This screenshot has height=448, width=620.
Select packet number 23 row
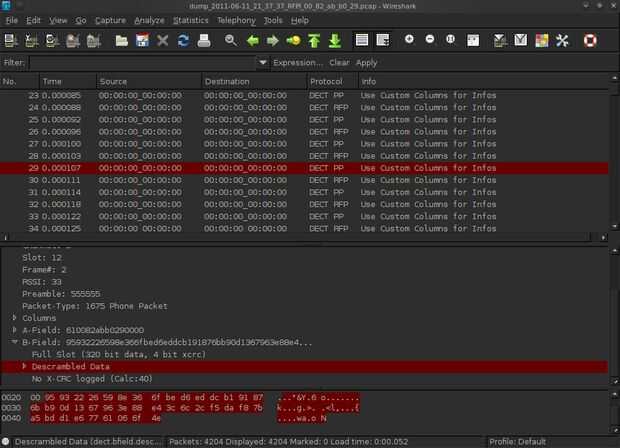click(304, 95)
